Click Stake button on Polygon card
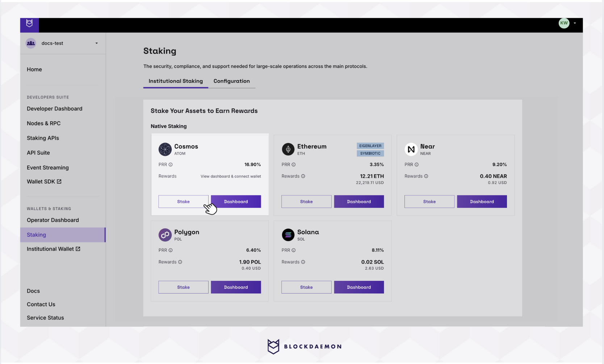Image resolution: width=604 pixels, height=364 pixels. coord(184,287)
